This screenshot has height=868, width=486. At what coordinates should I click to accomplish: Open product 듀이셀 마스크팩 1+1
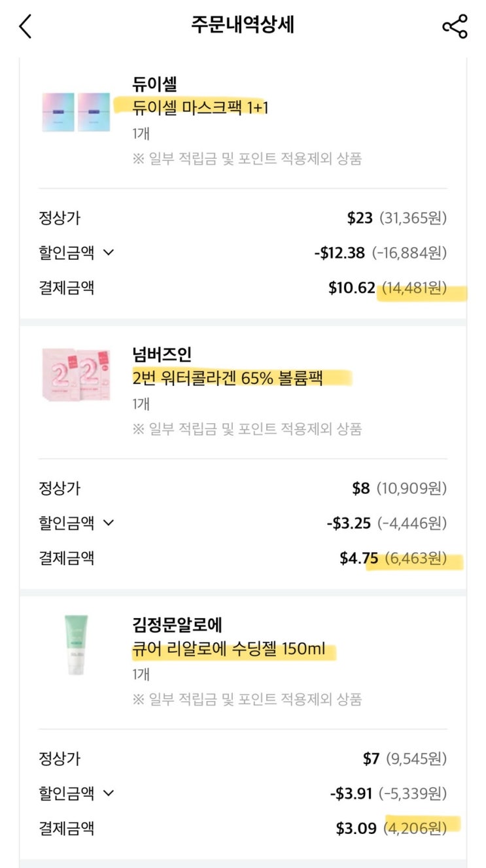pos(200,107)
